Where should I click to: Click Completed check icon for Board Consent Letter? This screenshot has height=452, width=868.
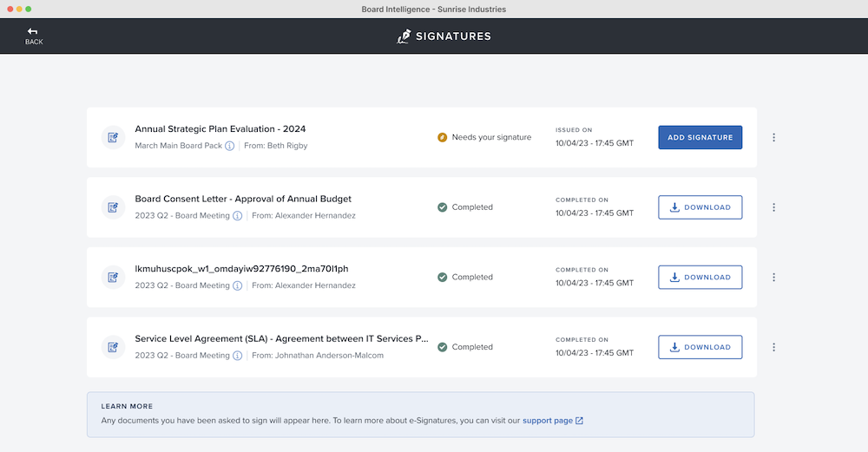[x=443, y=207]
